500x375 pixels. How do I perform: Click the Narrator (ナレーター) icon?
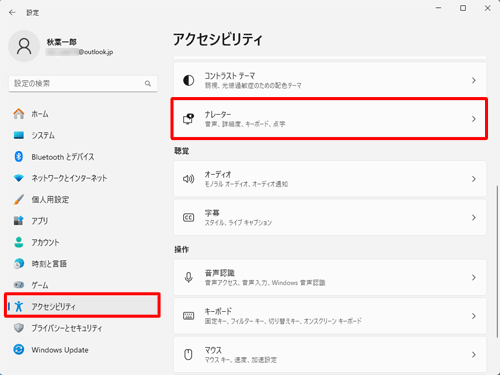pyautogui.click(x=189, y=119)
